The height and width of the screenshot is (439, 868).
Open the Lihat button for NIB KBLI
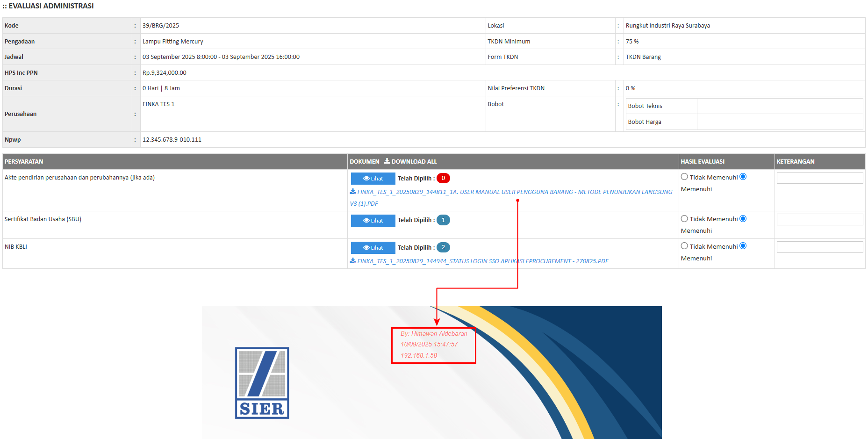coord(373,248)
